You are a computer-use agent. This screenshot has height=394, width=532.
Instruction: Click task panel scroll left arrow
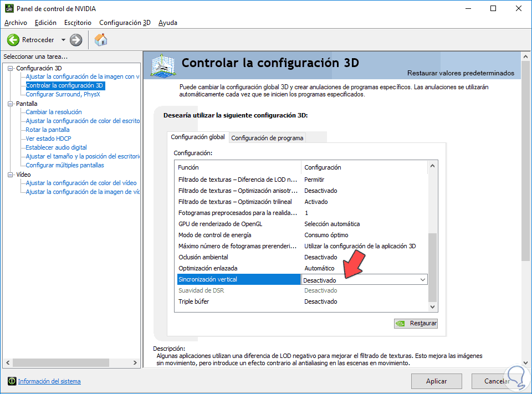8,363
